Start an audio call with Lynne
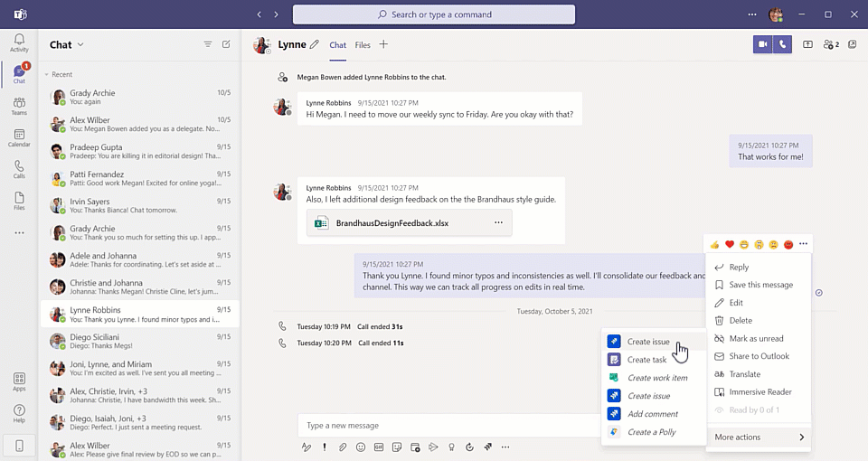The image size is (868, 461). 782,44
